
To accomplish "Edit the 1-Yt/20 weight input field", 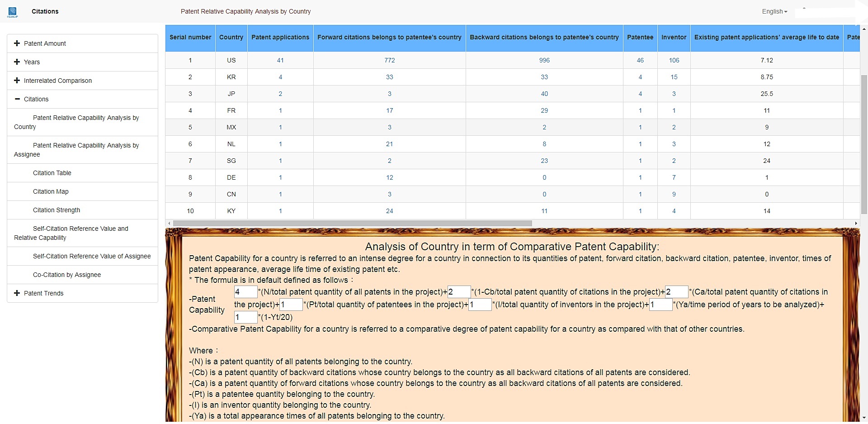I will 245,317.
